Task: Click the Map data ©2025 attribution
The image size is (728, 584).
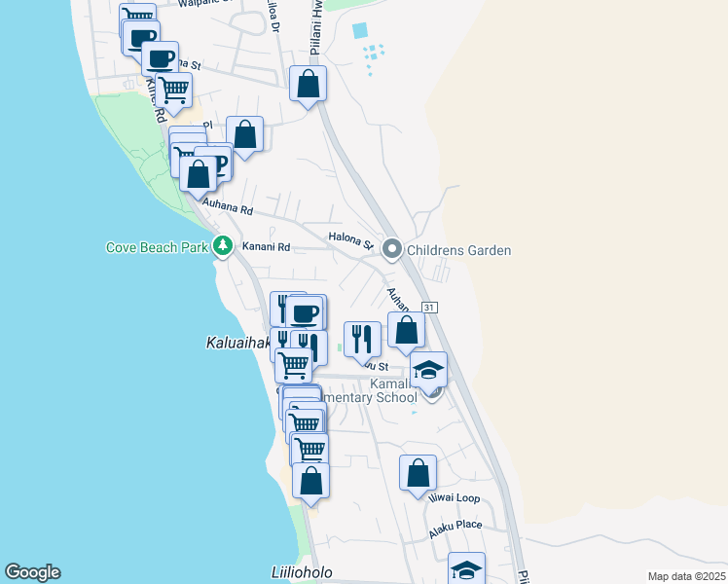Action: [x=687, y=576]
